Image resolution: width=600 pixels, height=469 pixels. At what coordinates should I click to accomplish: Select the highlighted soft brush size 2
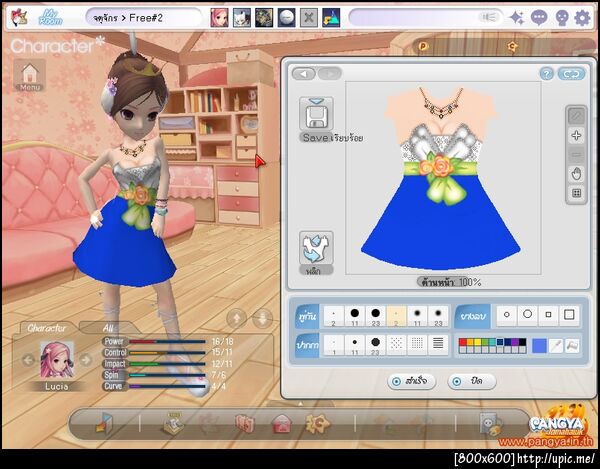tap(396, 316)
